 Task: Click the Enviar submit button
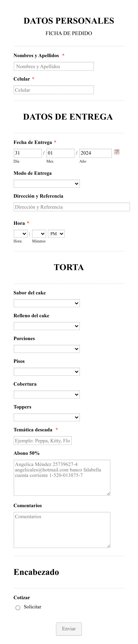[x=69, y=629]
